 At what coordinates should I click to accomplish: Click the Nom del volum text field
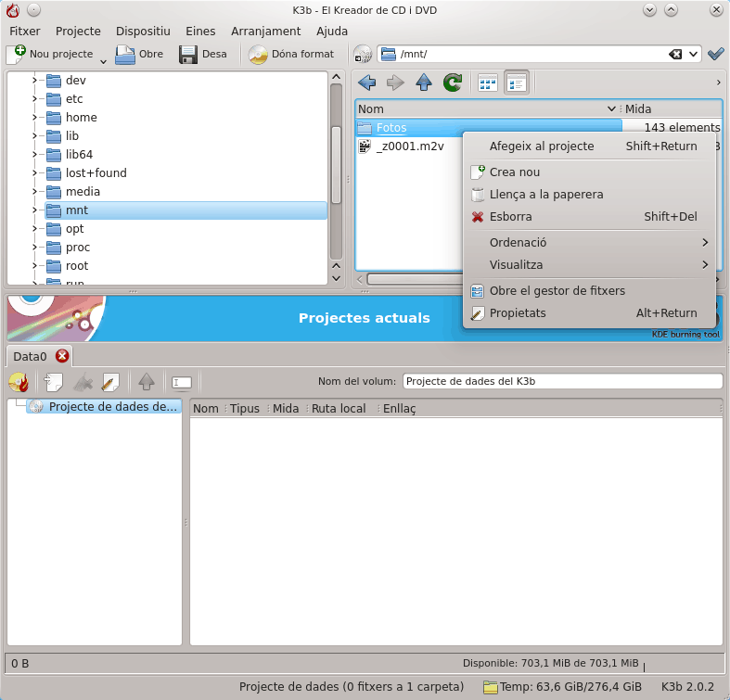click(x=562, y=381)
